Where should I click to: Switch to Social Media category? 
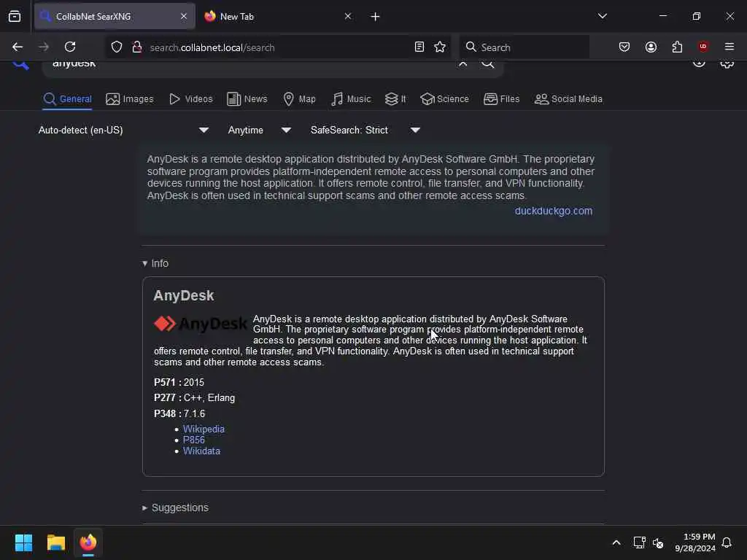(568, 99)
